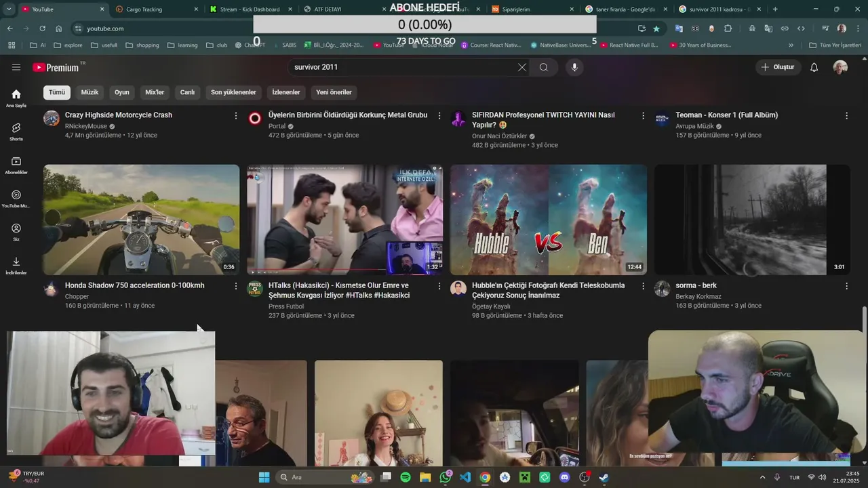The width and height of the screenshot is (868, 488).
Task: Open the 'learning' bookmark folder
Action: 182,45
